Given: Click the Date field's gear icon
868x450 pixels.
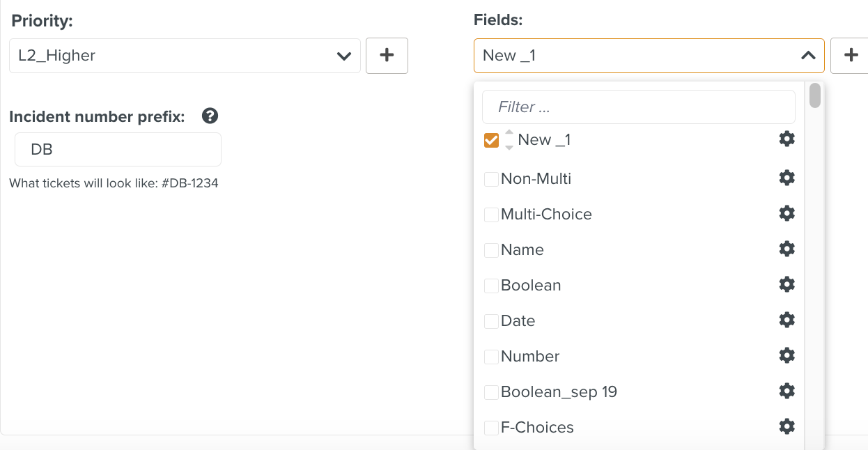Looking at the screenshot, I should [786, 320].
